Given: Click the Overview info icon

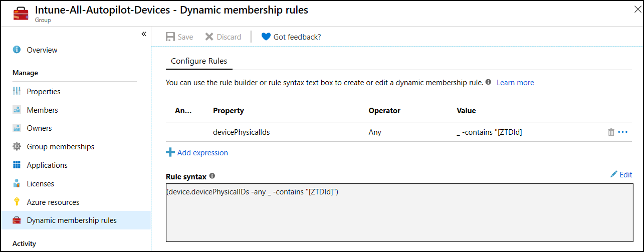Looking at the screenshot, I should (17, 50).
